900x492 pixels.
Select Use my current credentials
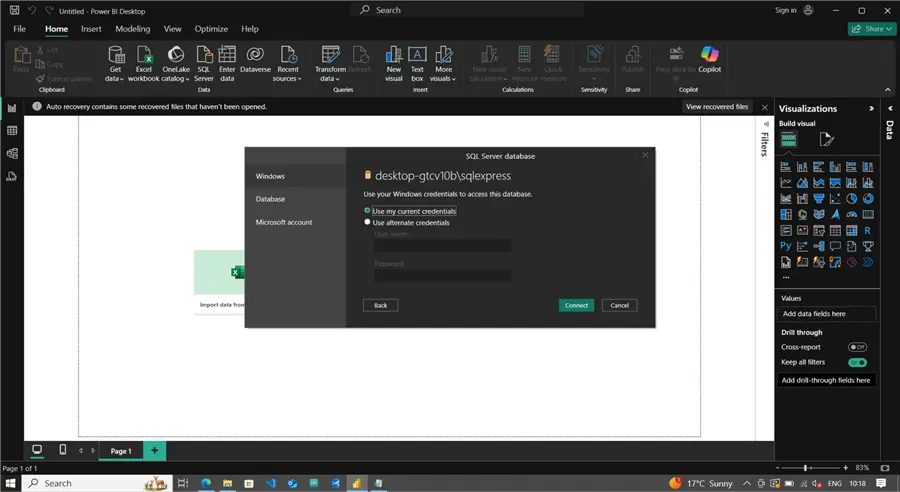pyautogui.click(x=367, y=211)
